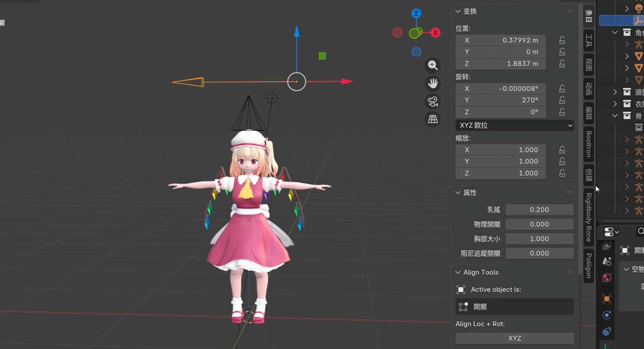Click the XYZ align button
This screenshot has height=349, width=644.
[515, 338]
